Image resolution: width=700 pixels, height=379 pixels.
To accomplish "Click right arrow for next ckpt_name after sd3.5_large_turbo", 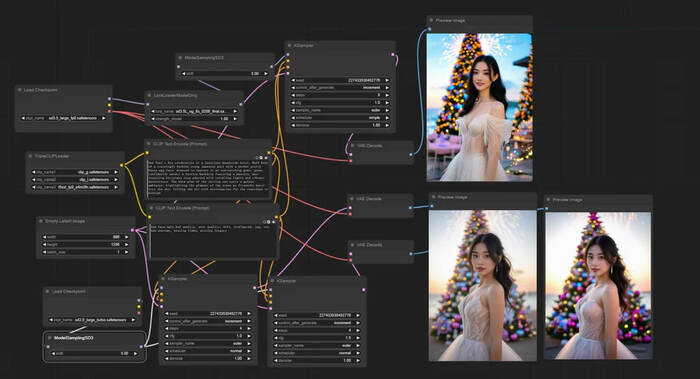I will coord(133,320).
